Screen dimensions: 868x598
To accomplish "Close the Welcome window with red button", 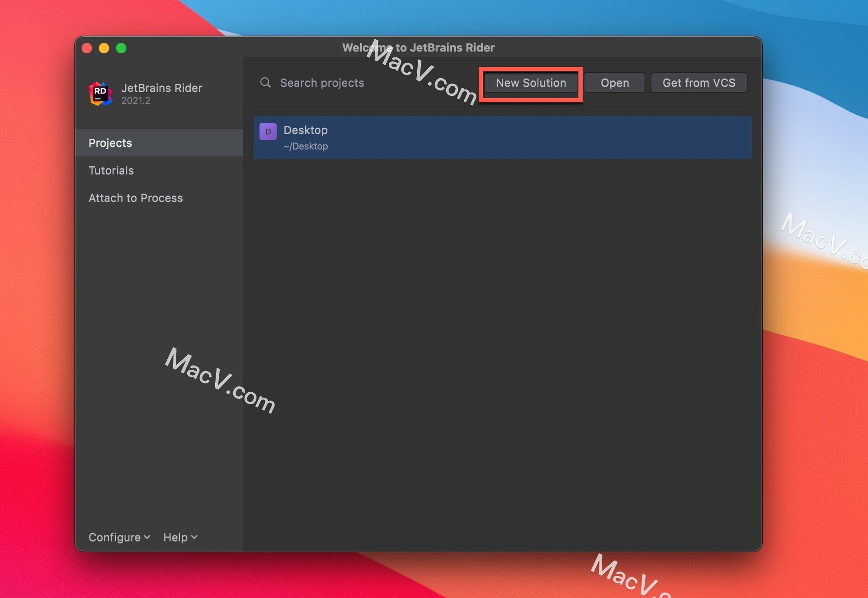I will [87, 48].
